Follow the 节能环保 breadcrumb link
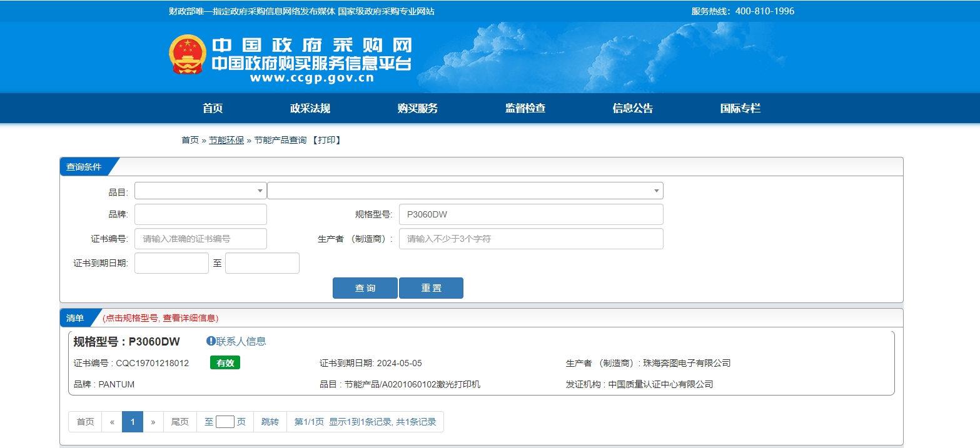 226,140
